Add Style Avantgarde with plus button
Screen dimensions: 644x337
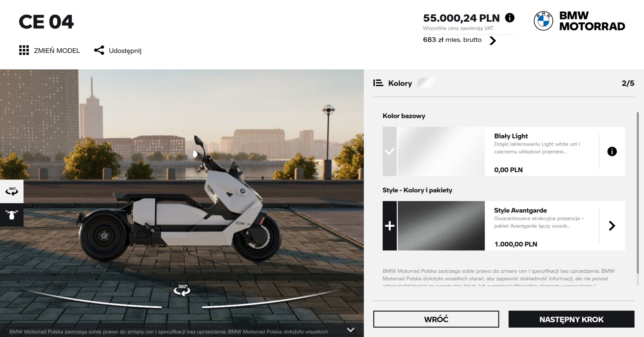tap(389, 226)
